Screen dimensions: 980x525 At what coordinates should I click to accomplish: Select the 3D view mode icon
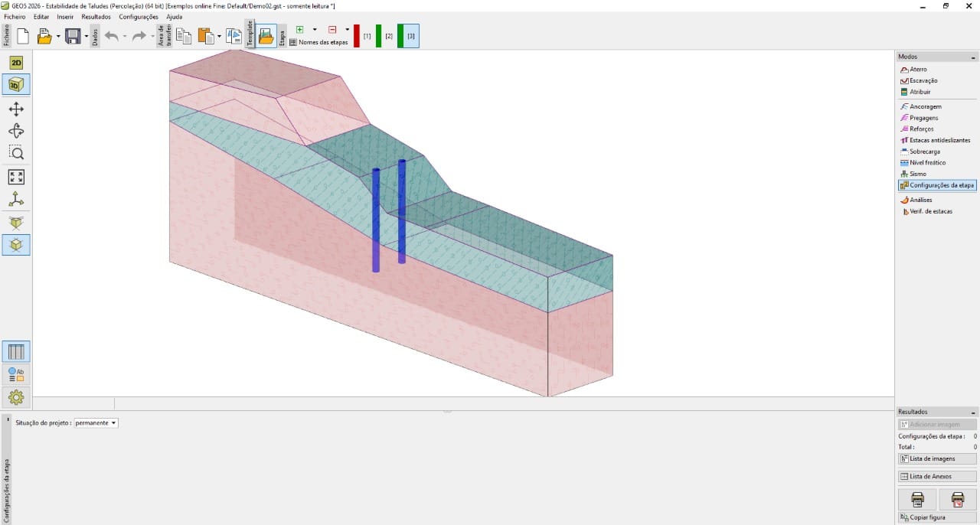point(16,85)
